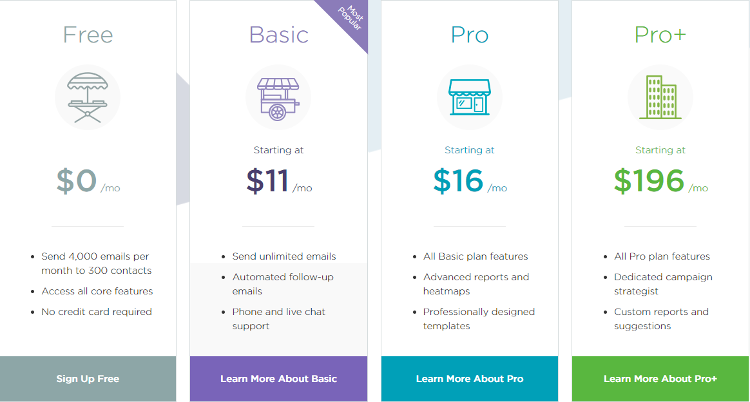This screenshot has height=402, width=750.
Task: Click the Pro+ office buildings icon
Action: click(660, 98)
